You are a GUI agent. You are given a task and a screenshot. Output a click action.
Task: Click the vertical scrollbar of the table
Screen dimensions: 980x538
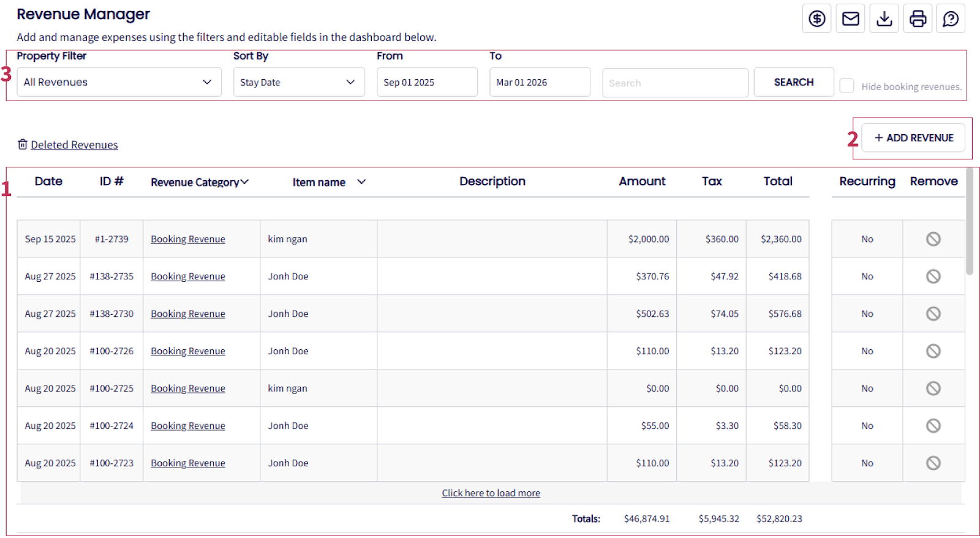(969, 222)
